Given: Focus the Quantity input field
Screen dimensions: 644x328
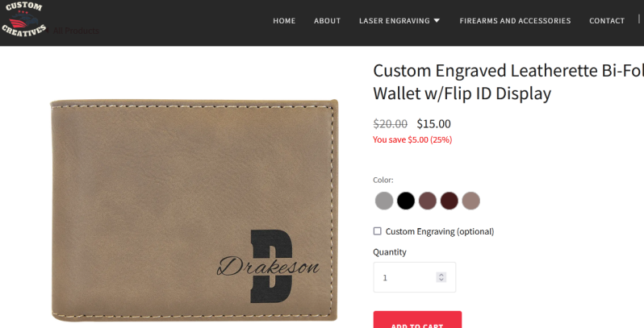Looking at the screenshot, I should [415, 277].
